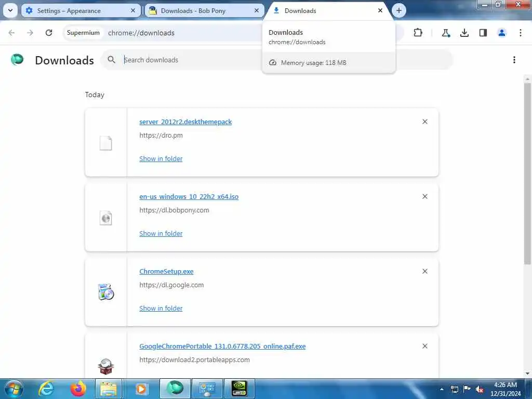Click the Supermium logo beside Downloads heading
532x399 pixels.
(x=17, y=60)
